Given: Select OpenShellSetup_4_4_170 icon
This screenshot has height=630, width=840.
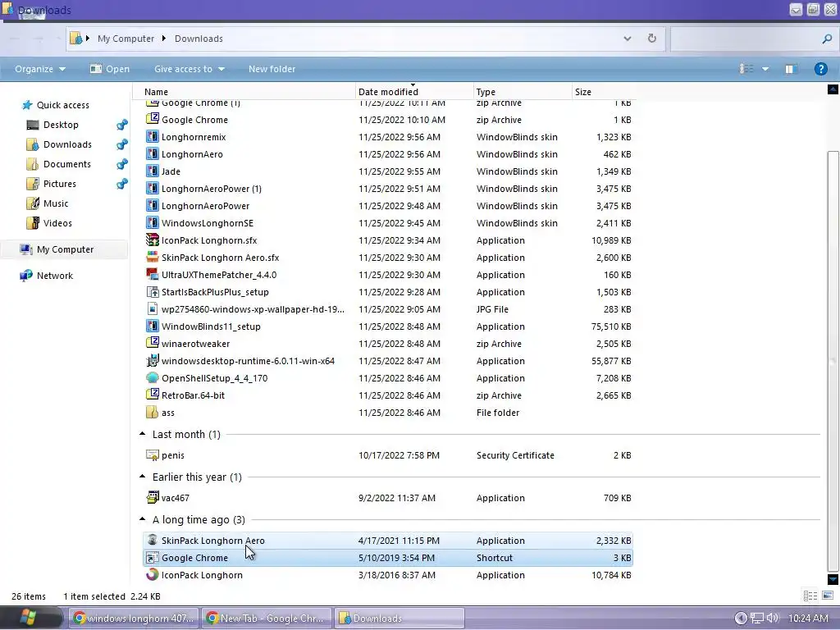Looking at the screenshot, I should (x=152, y=377).
